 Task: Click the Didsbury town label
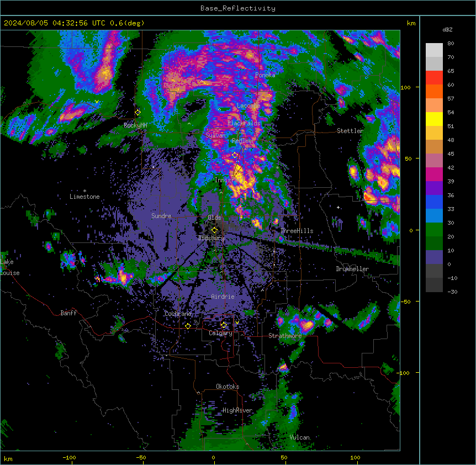[x=211, y=238]
